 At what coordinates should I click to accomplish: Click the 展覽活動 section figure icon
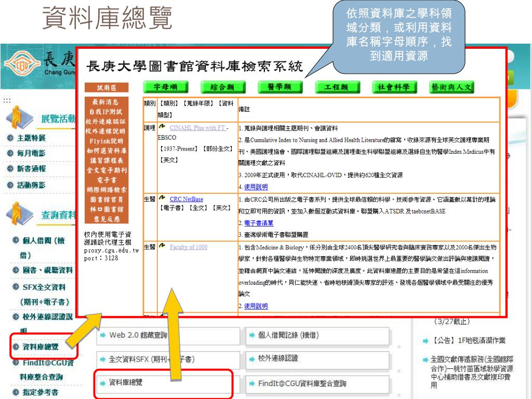(x=19, y=118)
